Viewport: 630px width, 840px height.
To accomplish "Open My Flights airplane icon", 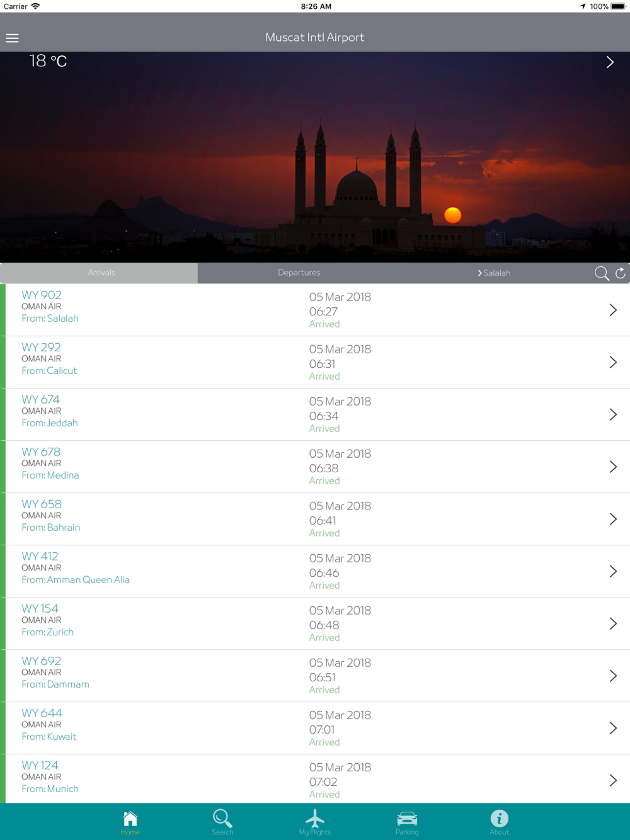I will [315, 822].
